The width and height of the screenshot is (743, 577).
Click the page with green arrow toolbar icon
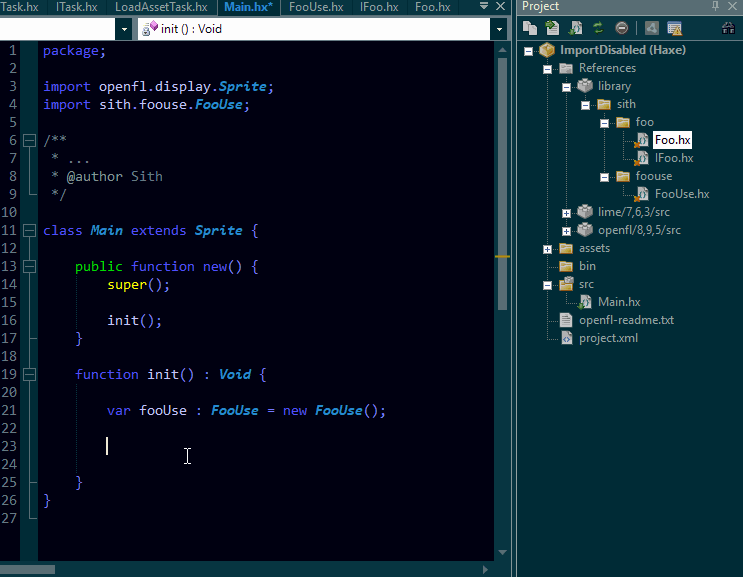(x=552, y=28)
